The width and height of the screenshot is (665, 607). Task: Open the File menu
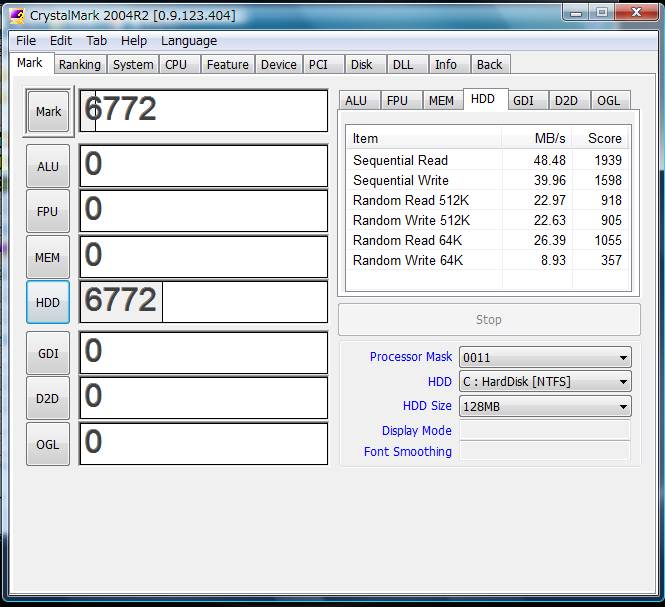coord(26,41)
